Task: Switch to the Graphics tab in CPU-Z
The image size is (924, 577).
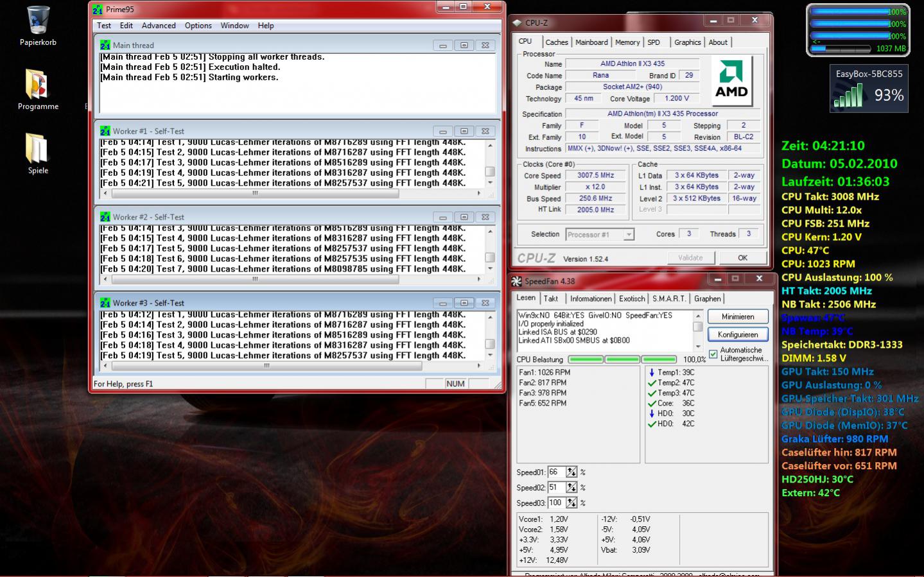Action: pos(687,42)
